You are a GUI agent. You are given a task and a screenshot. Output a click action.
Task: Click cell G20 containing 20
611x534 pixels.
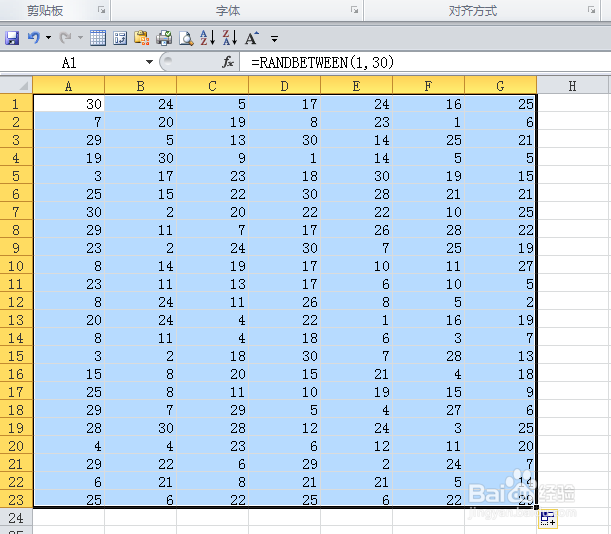pos(500,446)
